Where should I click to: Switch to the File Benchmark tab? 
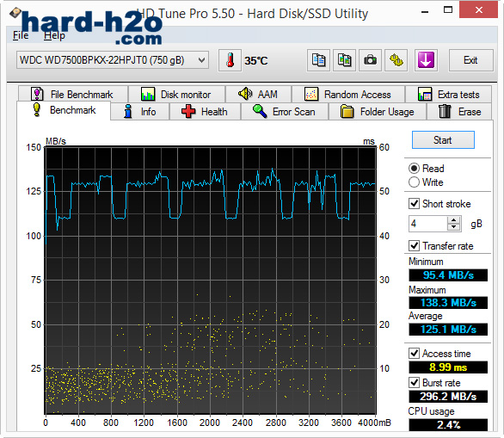click(x=73, y=94)
